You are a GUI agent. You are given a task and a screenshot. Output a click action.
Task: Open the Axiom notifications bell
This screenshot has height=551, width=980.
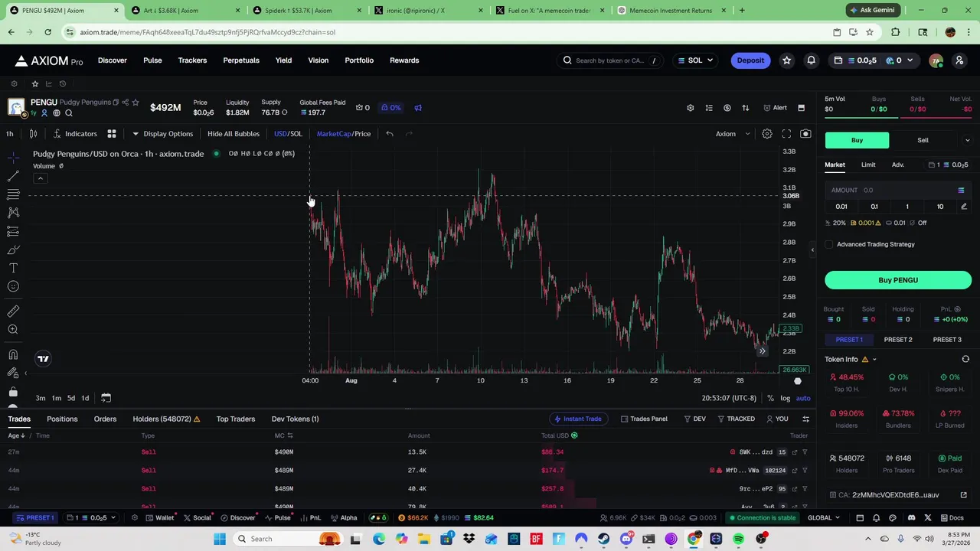click(811, 60)
